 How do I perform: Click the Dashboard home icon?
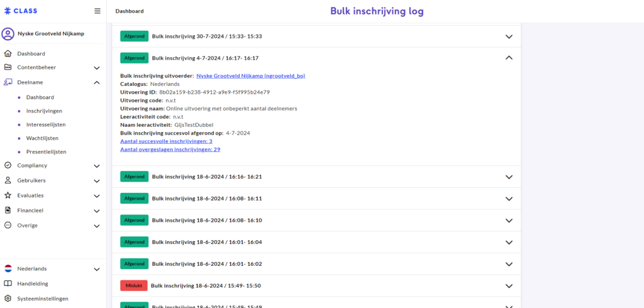(8, 53)
